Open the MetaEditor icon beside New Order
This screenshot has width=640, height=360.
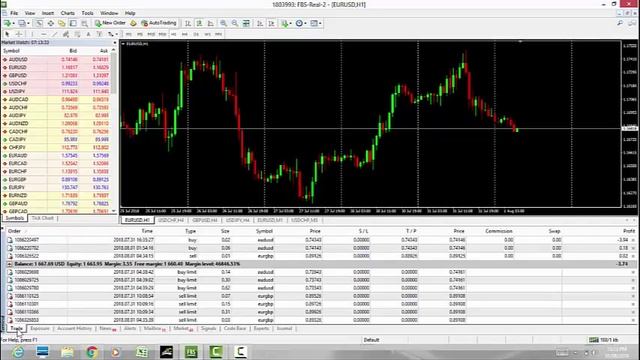pos(133,23)
